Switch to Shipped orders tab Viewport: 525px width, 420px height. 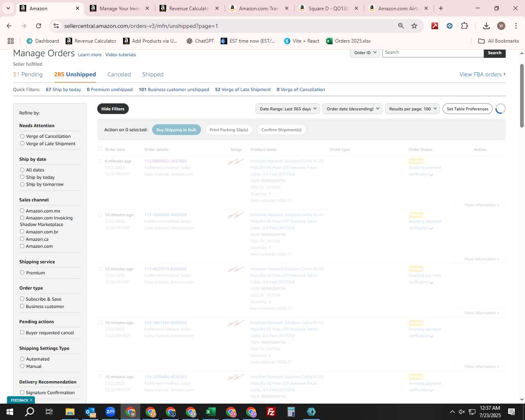[x=153, y=74]
